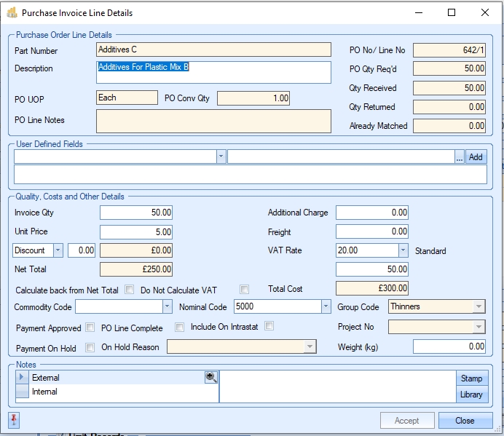The width and height of the screenshot is (504, 436).
Task: Click the pin icon at bottom left
Action: click(x=14, y=420)
